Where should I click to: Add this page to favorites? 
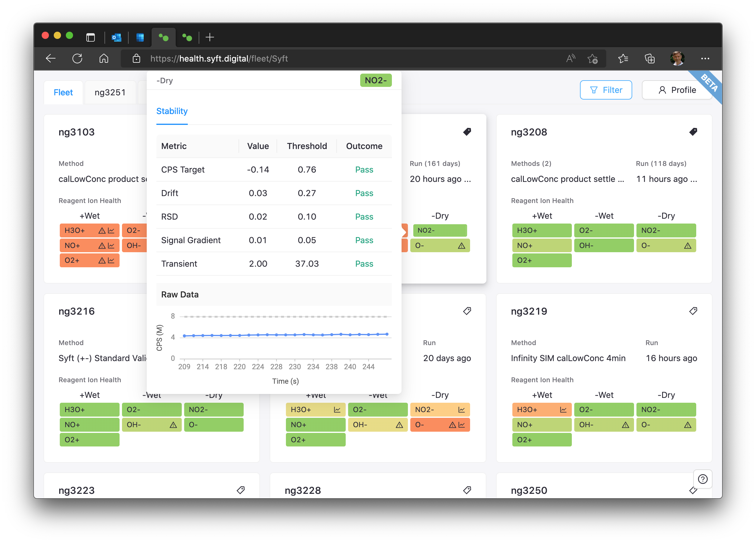(592, 59)
